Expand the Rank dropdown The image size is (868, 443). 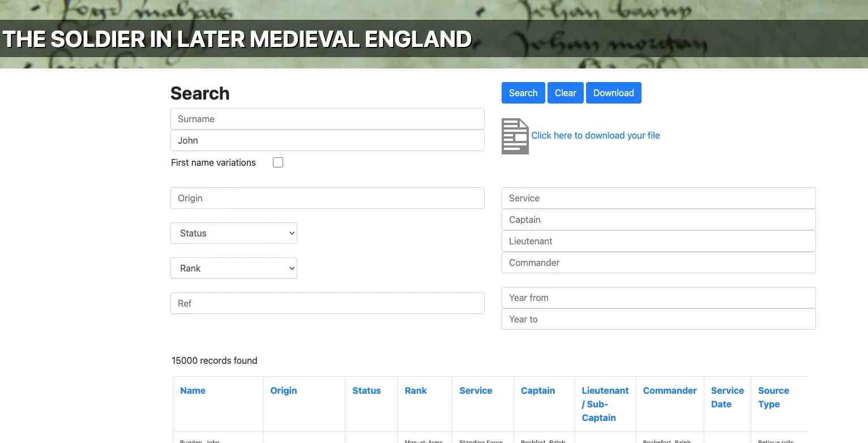point(234,268)
